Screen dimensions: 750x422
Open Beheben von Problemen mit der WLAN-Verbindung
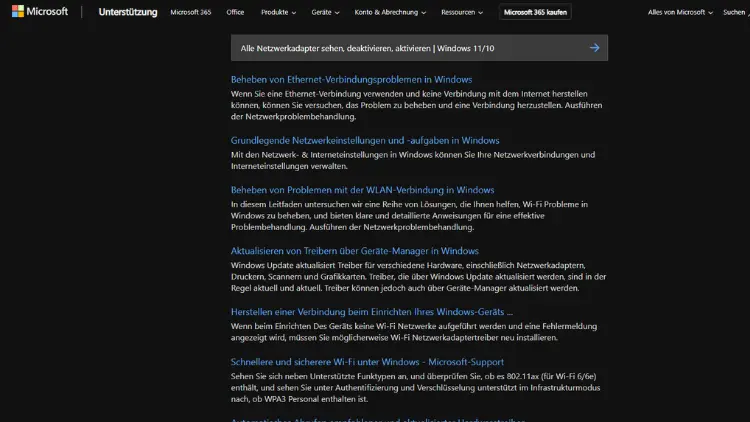(x=363, y=190)
